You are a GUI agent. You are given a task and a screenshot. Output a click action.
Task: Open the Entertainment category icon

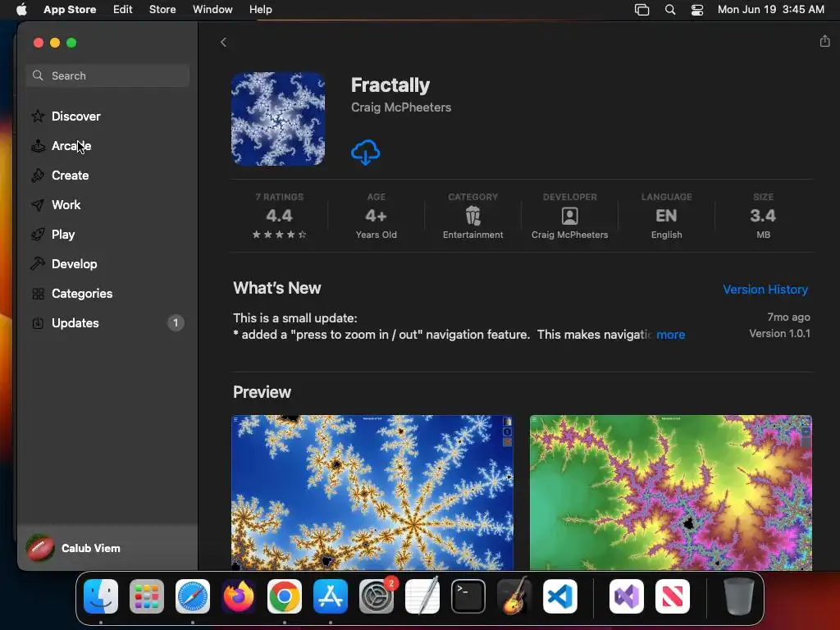click(x=472, y=216)
